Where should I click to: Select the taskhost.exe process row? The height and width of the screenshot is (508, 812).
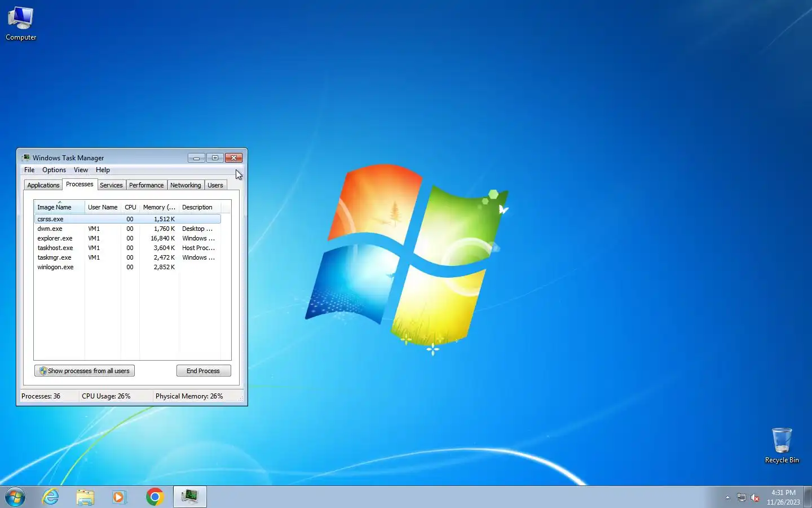pyautogui.click(x=127, y=248)
